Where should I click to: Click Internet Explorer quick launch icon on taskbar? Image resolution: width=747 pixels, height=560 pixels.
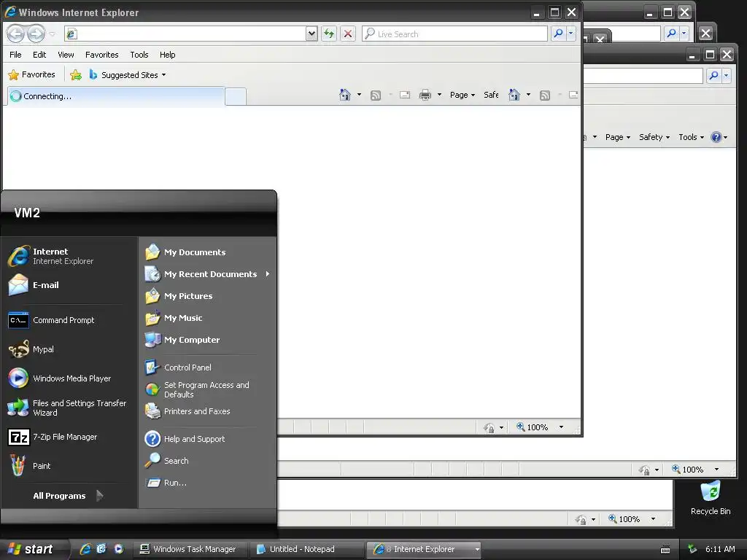(85, 549)
